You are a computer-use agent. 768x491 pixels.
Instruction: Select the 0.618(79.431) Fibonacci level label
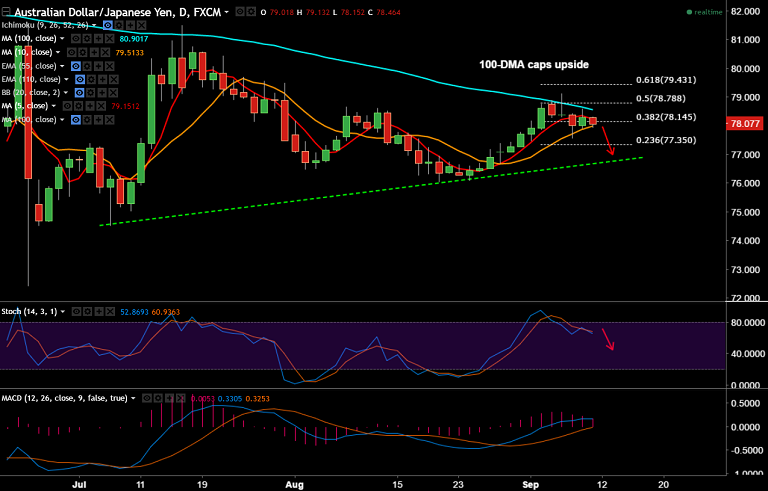click(666, 80)
